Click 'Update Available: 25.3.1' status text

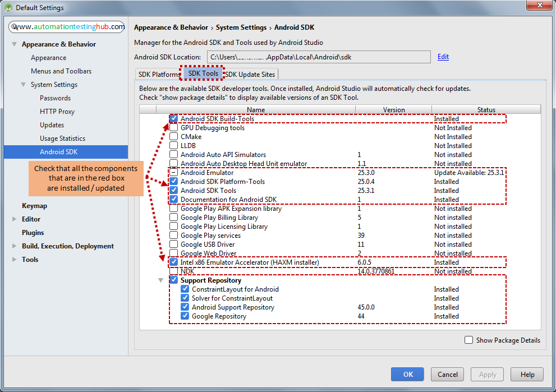(x=469, y=173)
